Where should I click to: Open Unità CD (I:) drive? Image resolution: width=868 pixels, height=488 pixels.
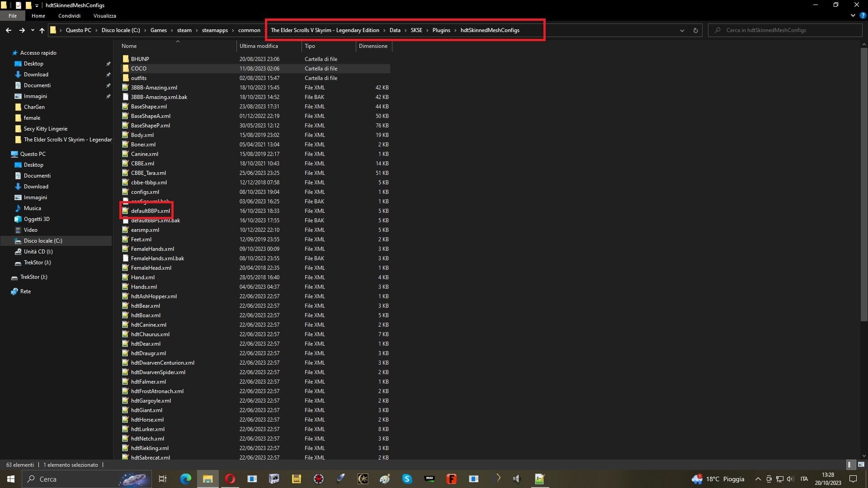pyautogui.click(x=38, y=252)
